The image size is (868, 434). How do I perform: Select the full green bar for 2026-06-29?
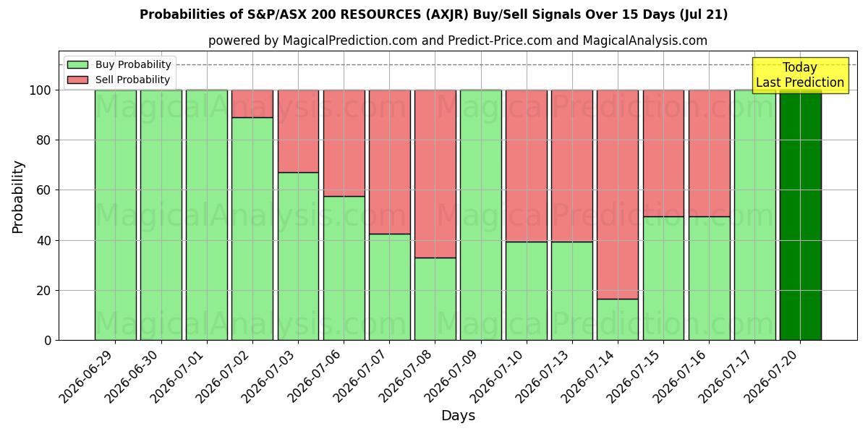point(115,215)
